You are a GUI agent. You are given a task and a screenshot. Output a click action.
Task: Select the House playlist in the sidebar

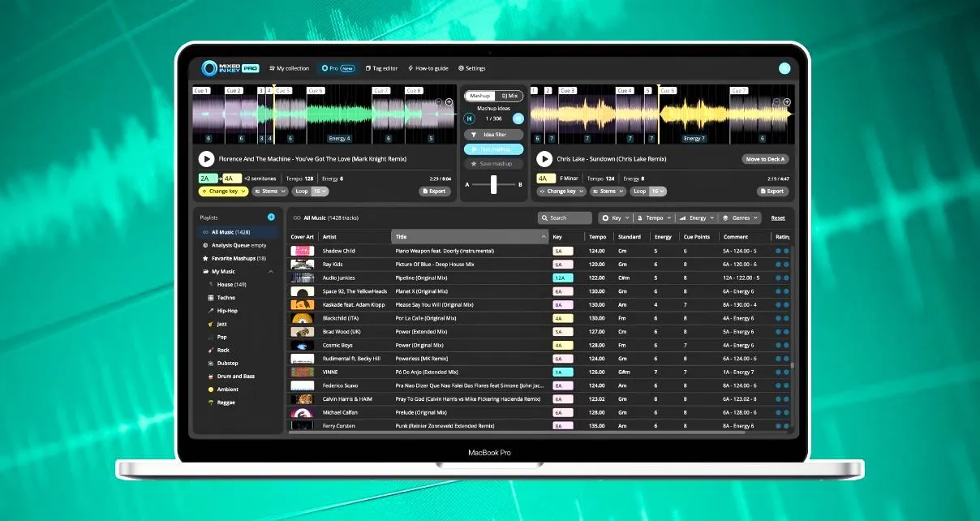point(225,285)
